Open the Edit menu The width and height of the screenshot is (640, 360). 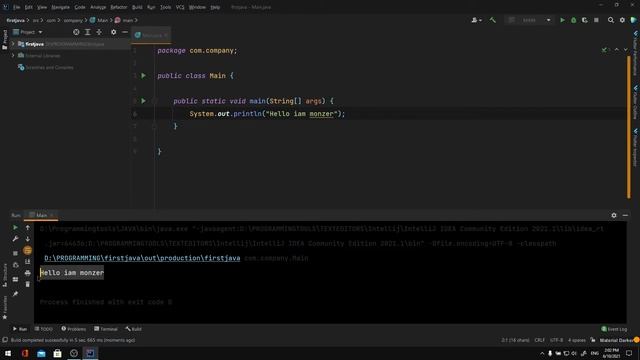[x=29, y=7]
